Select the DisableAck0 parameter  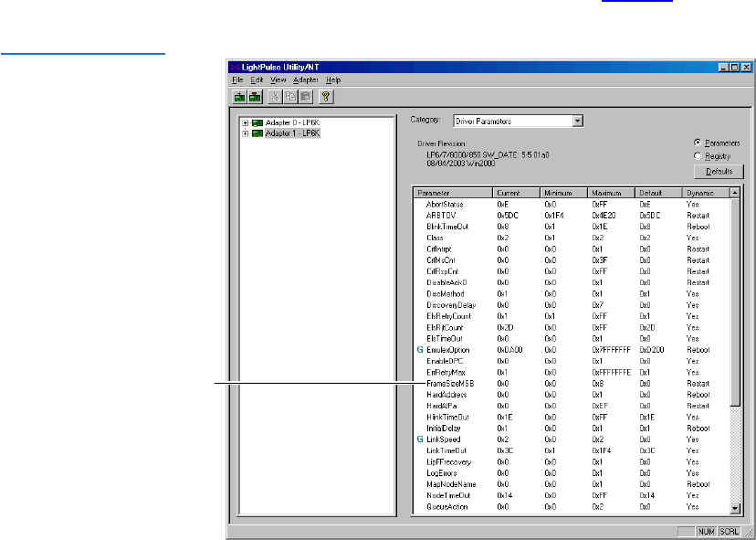click(x=446, y=282)
